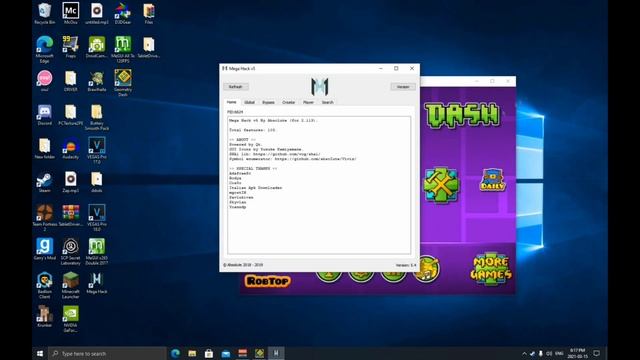This screenshot has height=360, width=640.
Task: Select the osu! desktop shortcut
Action: pyautogui.click(x=44, y=81)
